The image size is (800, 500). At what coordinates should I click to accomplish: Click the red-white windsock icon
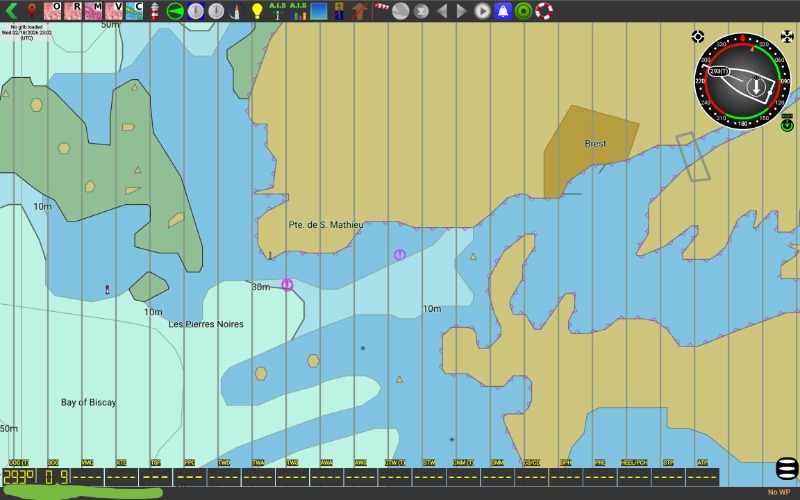[381, 11]
